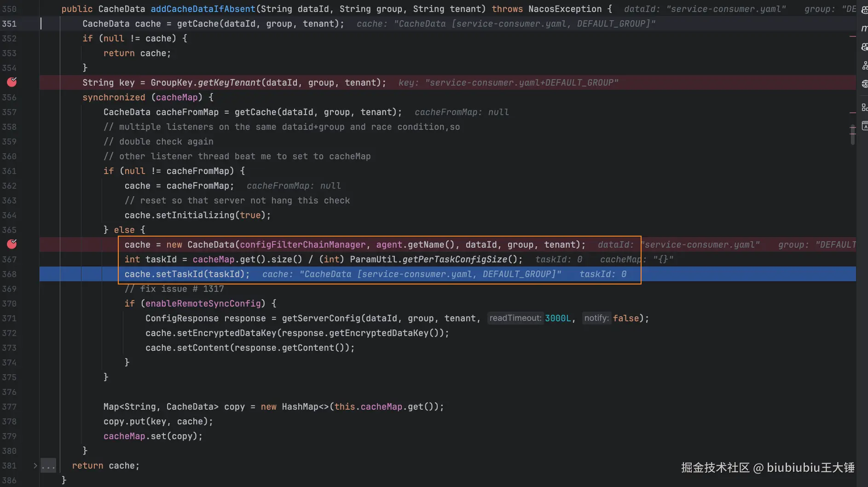Open the circled X tool icon
Screen dimensions: 868x487
[x=864, y=84]
